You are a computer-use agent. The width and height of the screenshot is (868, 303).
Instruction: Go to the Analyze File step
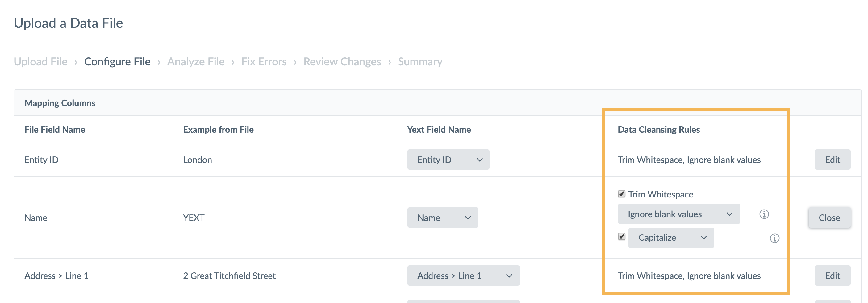pyautogui.click(x=196, y=62)
